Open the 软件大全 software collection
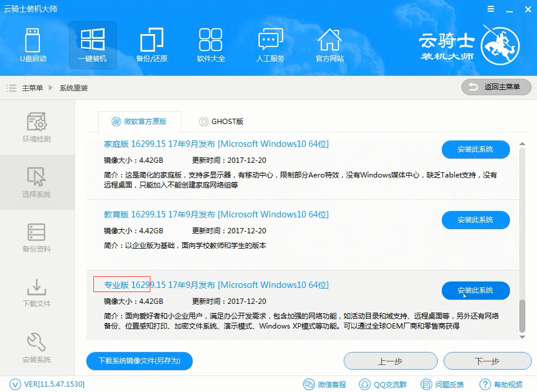Screen dimensions: 537x392 pyautogui.click(x=210, y=44)
